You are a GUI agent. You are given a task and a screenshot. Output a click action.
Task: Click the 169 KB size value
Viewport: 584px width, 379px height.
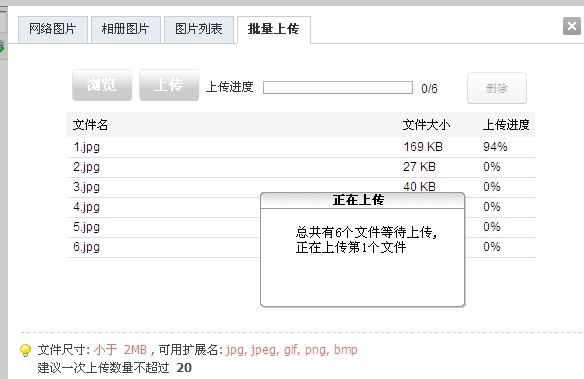[423, 147]
